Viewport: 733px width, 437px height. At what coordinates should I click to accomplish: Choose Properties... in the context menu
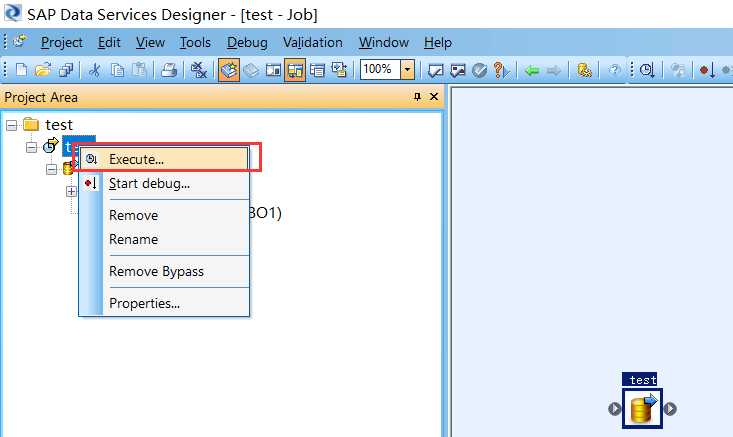(164, 303)
